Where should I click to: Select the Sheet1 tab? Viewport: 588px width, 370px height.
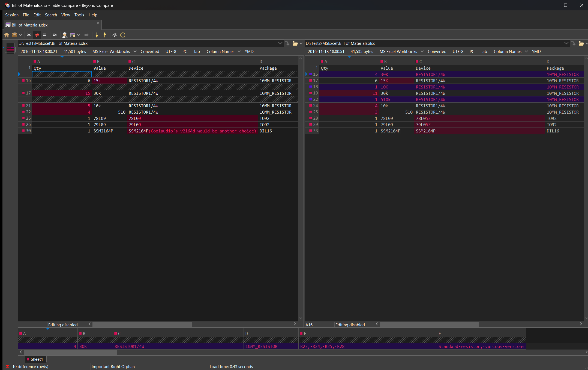36,359
